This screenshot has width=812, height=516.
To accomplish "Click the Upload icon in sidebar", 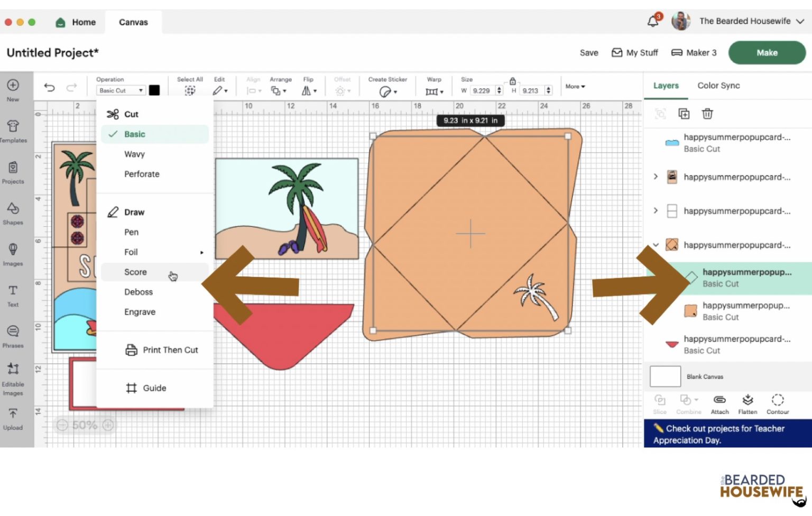I will (x=13, y=418).
